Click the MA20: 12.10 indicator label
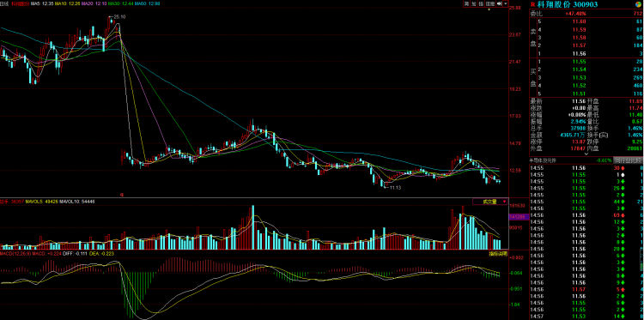The height and width of the screenshot is (320, 644). [94, 3]
